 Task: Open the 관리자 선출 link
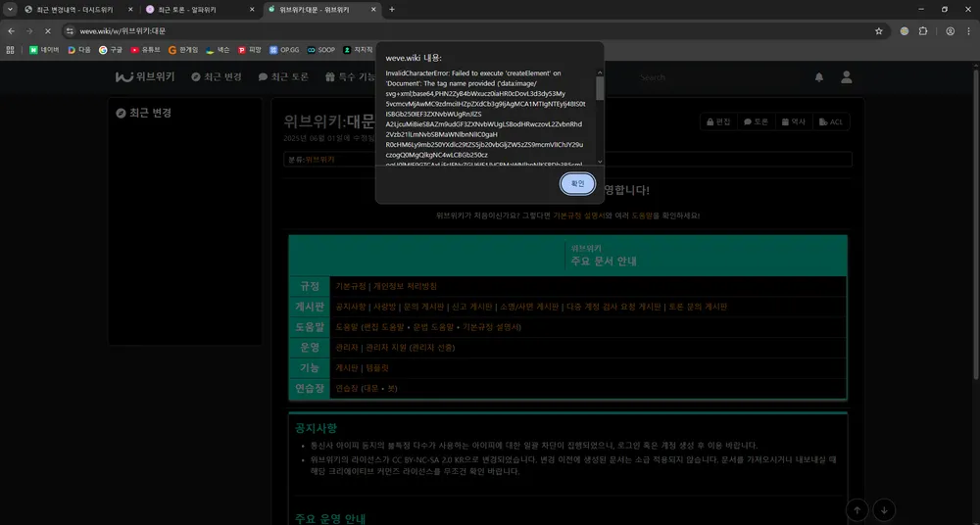[x=432, y=348]
